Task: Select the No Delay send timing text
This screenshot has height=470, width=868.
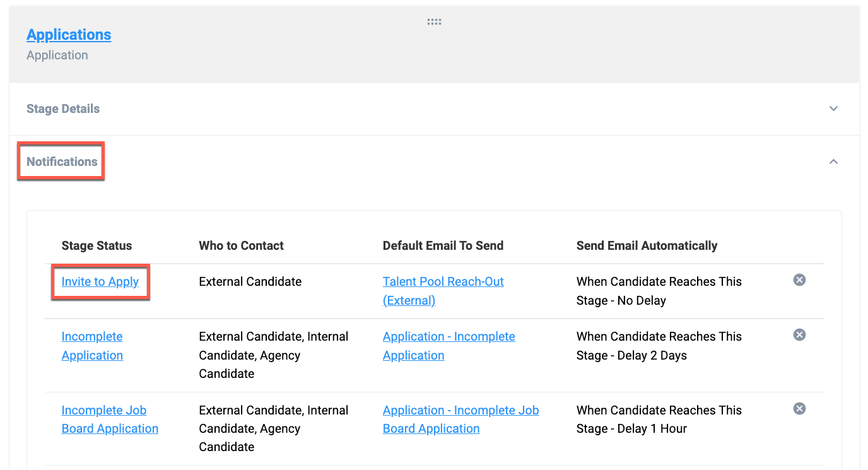Action: pyautogui.click(x=642, y=300)
